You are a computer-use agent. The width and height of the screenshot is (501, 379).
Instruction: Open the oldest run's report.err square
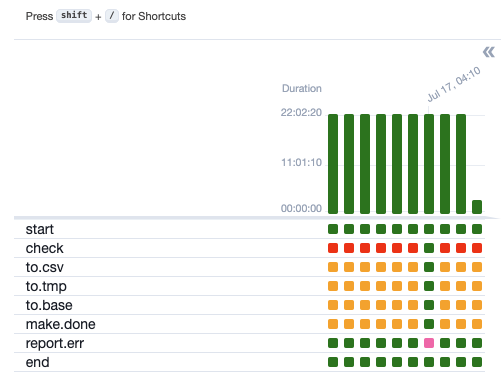click(x=333, y=343)
